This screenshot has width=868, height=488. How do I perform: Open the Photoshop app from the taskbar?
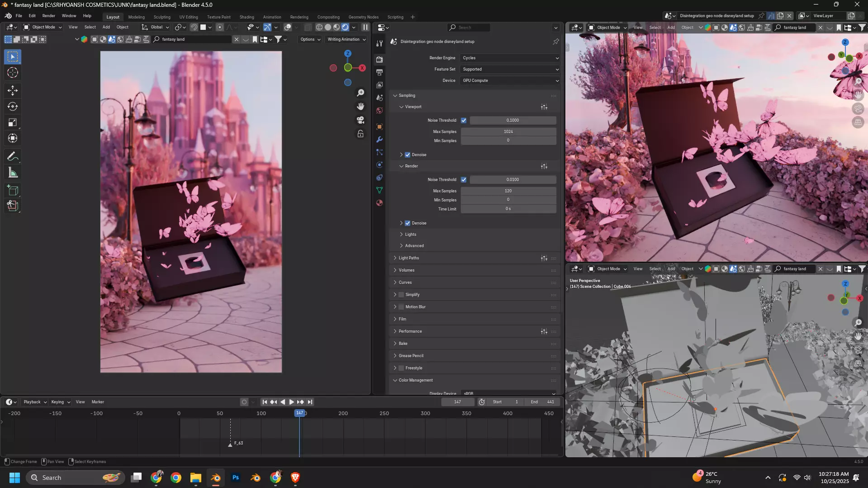(236, 478)
